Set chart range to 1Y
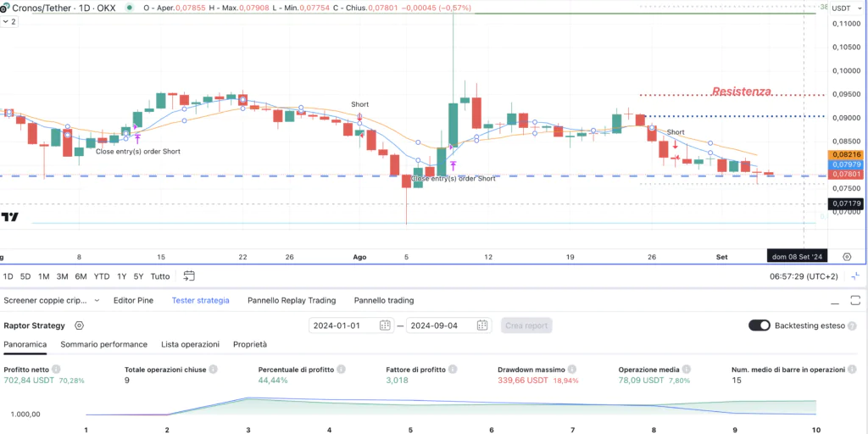This screenshot has width=868, height=434. [x=122, y=276]
